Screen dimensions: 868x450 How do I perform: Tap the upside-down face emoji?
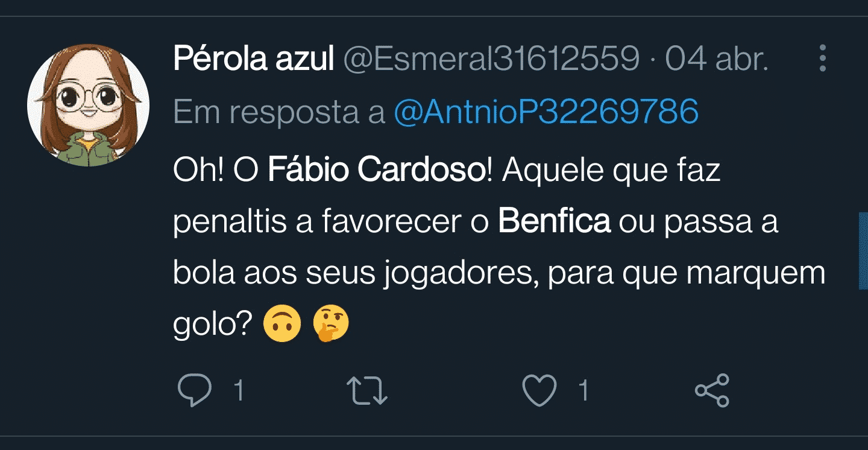(x=282, y=326)
